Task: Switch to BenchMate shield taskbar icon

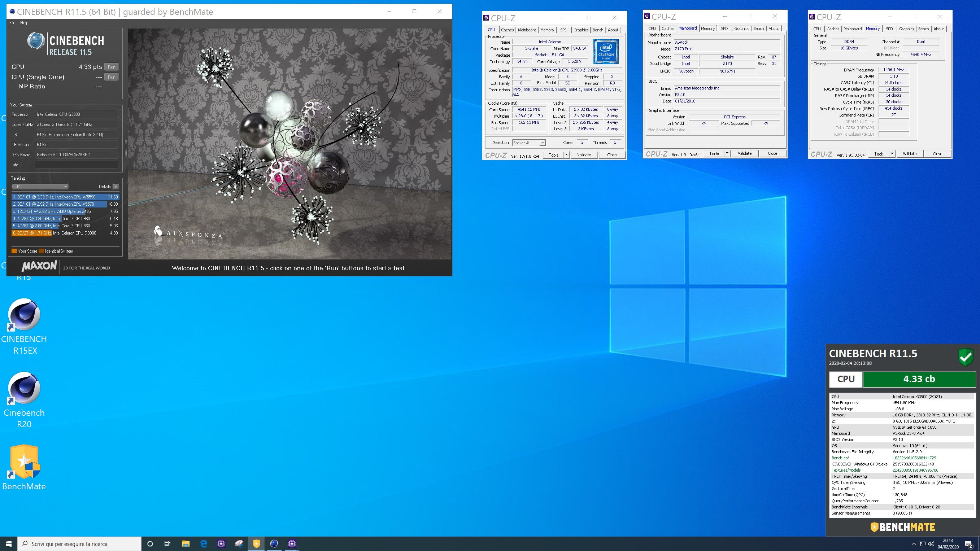Action: click(256, 544)
